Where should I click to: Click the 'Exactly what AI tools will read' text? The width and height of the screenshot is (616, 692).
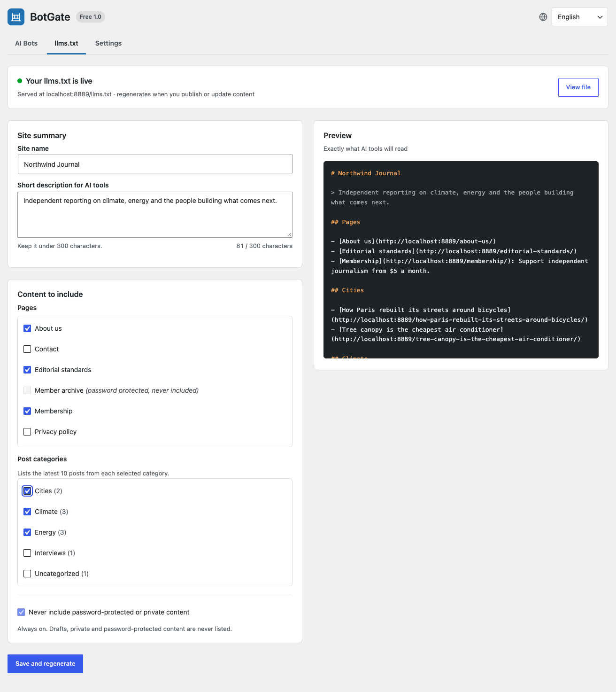[365, 148]
